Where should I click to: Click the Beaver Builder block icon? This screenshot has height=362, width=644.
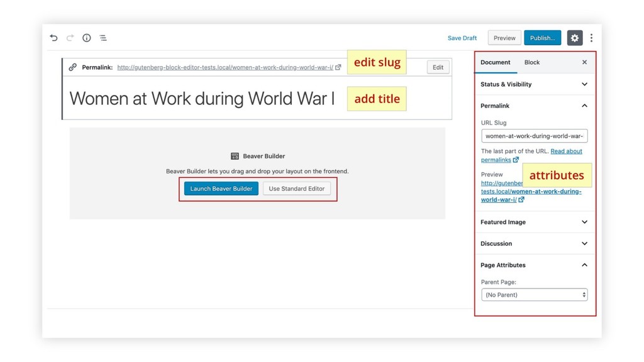(x=235, y=156)
